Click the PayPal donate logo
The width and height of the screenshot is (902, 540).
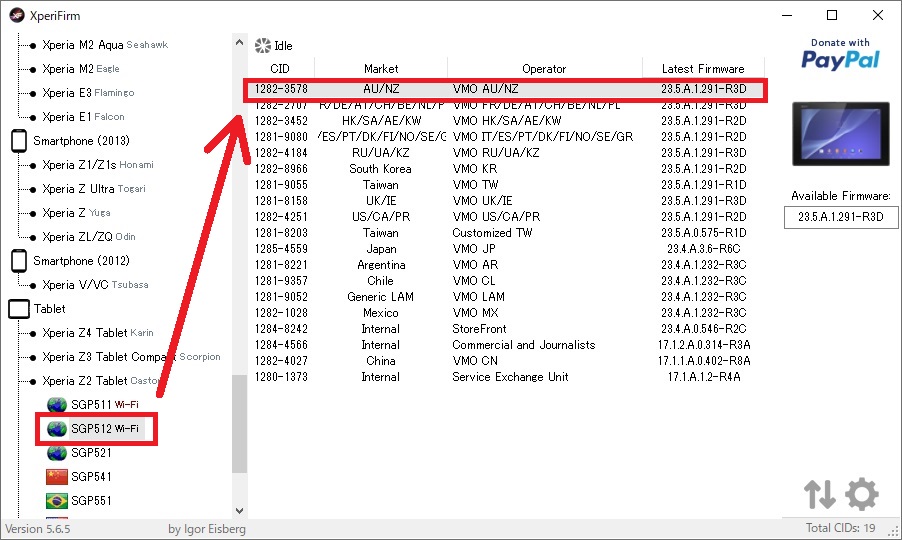point(840,54)
